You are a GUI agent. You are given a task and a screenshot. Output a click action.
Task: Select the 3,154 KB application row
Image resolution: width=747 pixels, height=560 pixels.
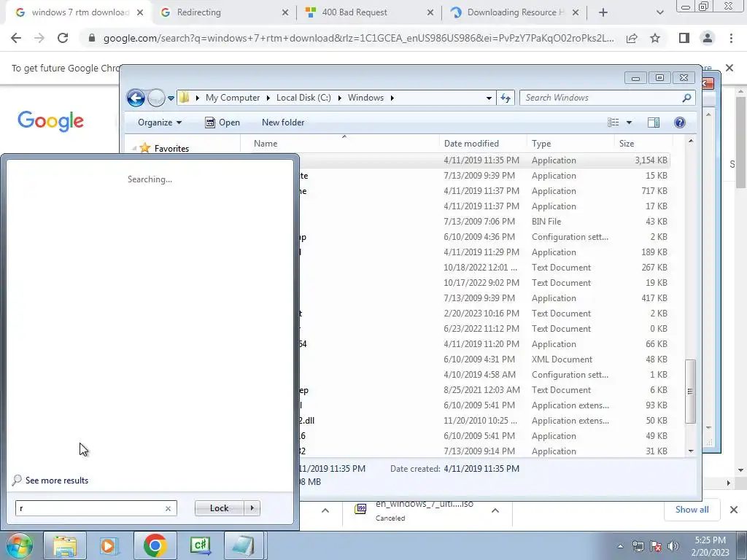[x=485, y=160]
